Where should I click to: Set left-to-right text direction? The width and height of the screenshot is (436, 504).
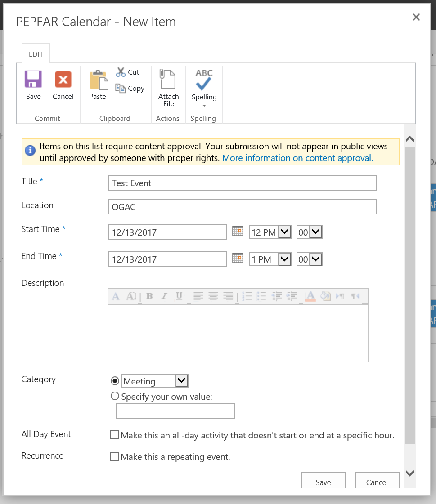coord(340,296)
